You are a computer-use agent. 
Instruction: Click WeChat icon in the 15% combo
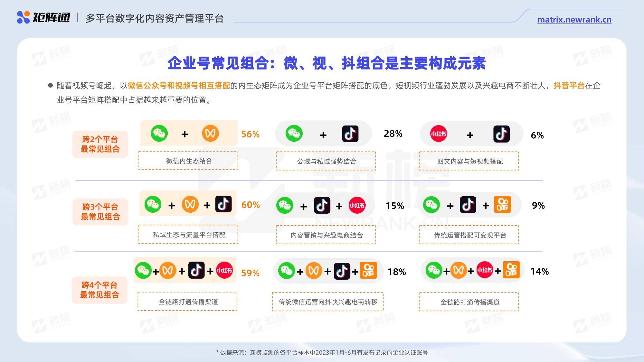[285, 205]
